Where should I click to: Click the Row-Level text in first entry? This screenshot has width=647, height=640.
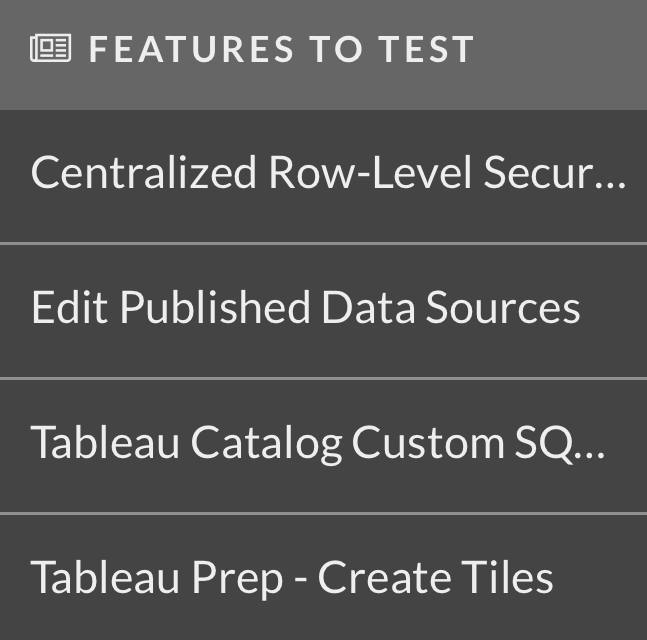[370, 172]
